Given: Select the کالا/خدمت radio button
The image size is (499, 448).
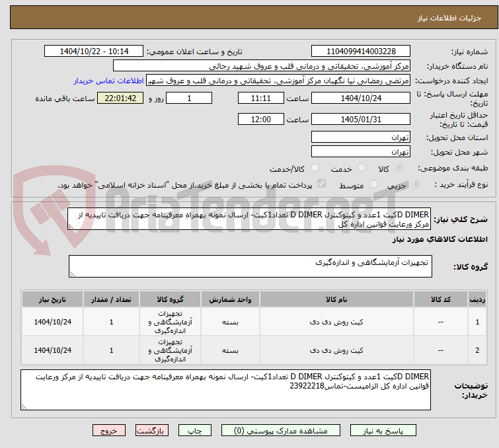Looking at the screenshot, I should [x=315, y=168].
